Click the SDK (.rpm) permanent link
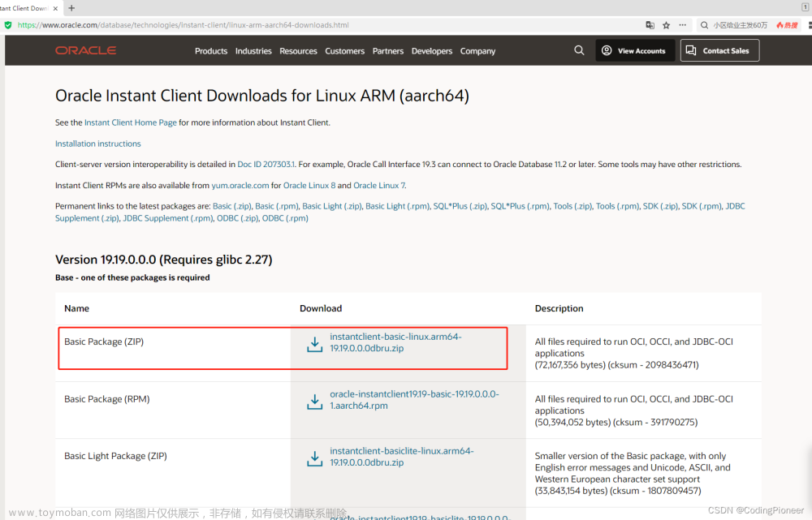The height and width of the screenshot is (520, 812). point(702,206)
